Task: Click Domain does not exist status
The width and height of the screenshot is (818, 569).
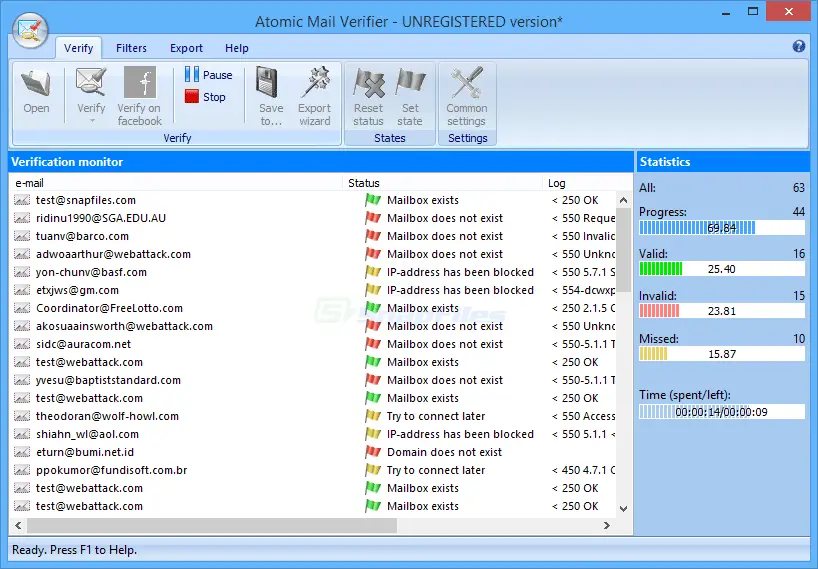Action: point(444,452)
